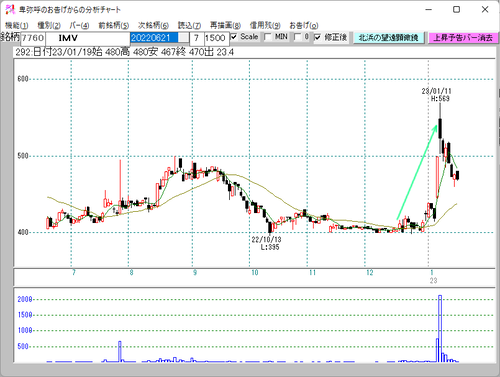
Task: Open the 信用残(9) menu
Action: click(x=265, y=25)
